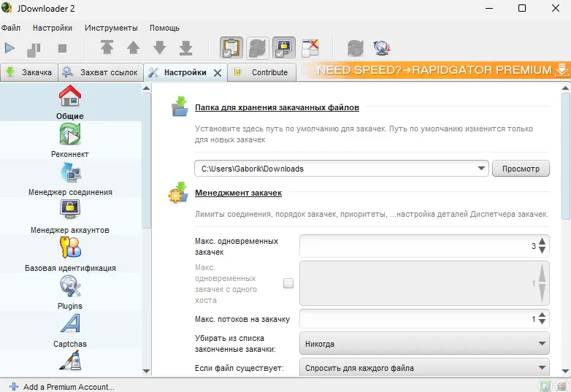Screen dimensions: 571x392
Task: Select the Captchas section in sidebar
Action: (x=70, y=330)
